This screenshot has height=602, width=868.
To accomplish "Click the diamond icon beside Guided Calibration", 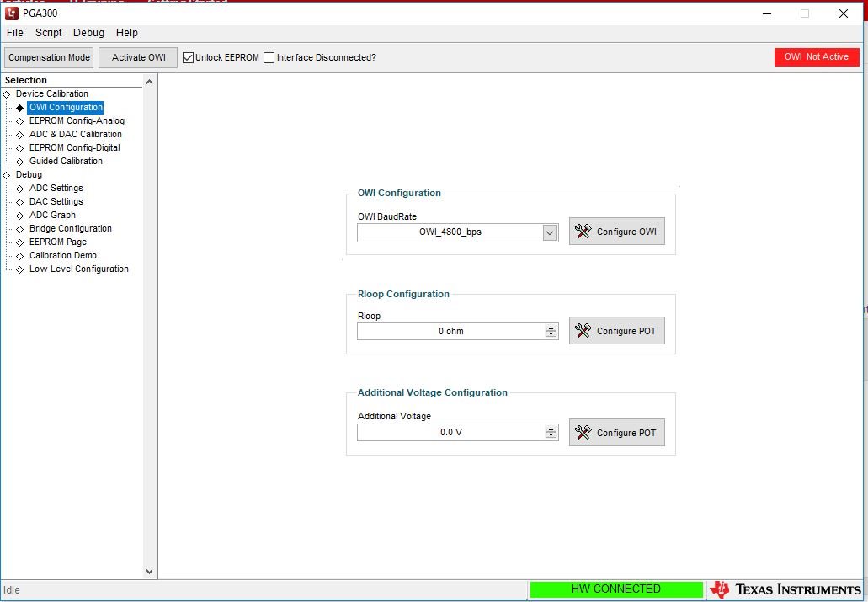I will (20, 162).
